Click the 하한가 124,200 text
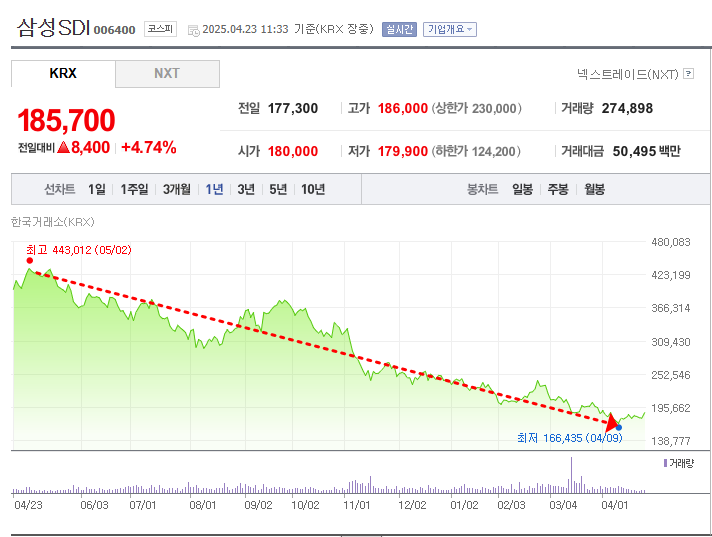Viewport: 712px width, 537px height. [x=476, y=151]
